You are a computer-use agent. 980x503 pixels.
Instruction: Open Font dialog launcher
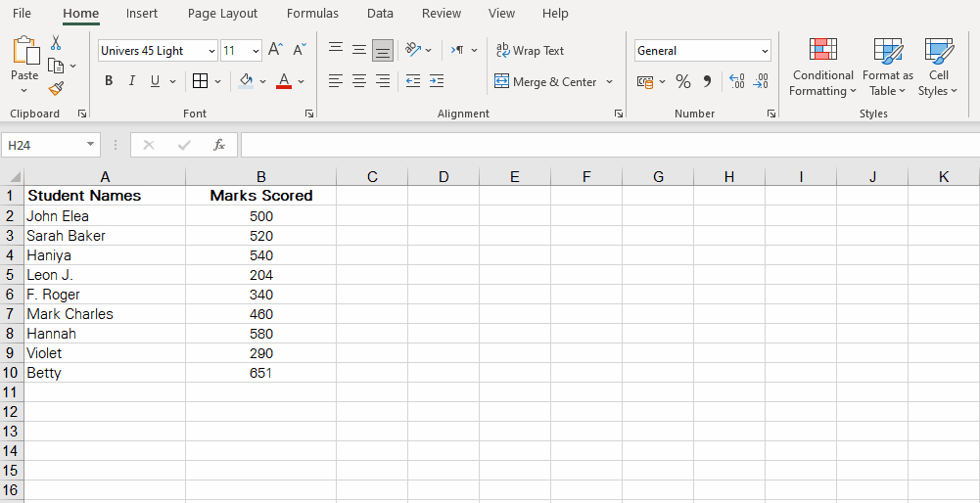[308, 114]
